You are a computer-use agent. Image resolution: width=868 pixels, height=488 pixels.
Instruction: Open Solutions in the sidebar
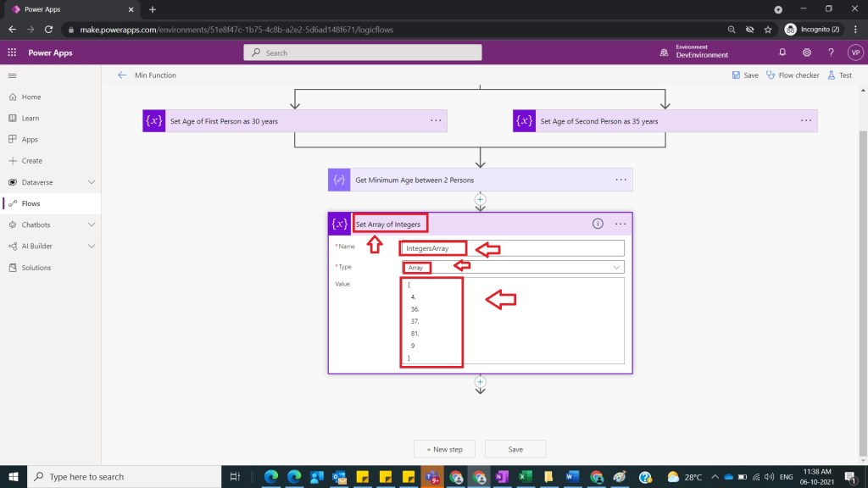point(36,268)
